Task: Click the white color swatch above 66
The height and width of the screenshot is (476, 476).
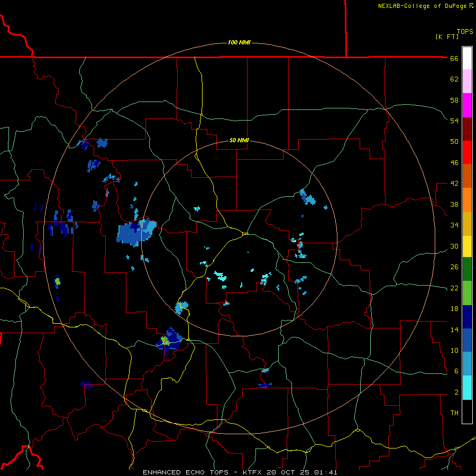Action: point(467,58)
